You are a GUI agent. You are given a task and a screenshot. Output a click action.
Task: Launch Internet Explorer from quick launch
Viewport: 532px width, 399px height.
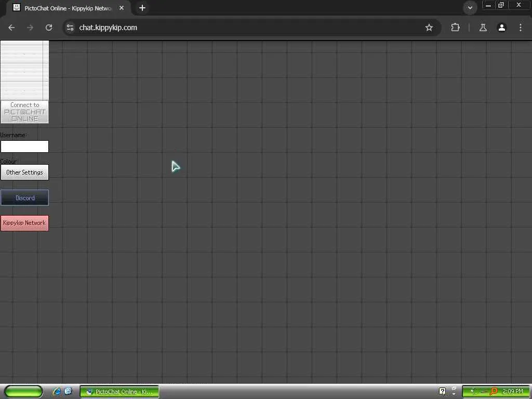point(57,391)
